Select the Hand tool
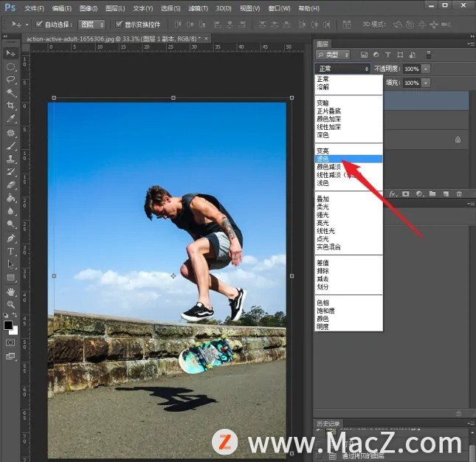Screen dimensions: 476x462 (11, 292)
